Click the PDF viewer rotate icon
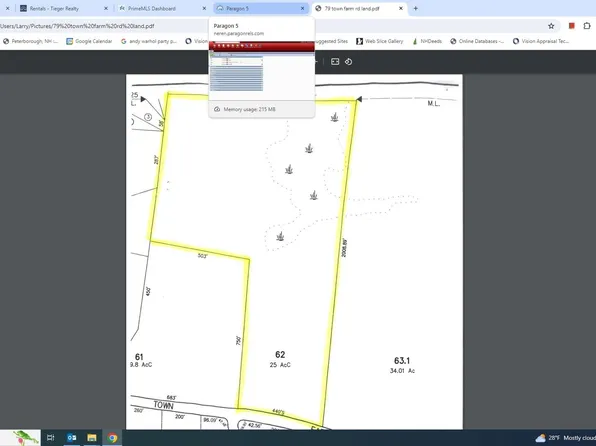 349,62
